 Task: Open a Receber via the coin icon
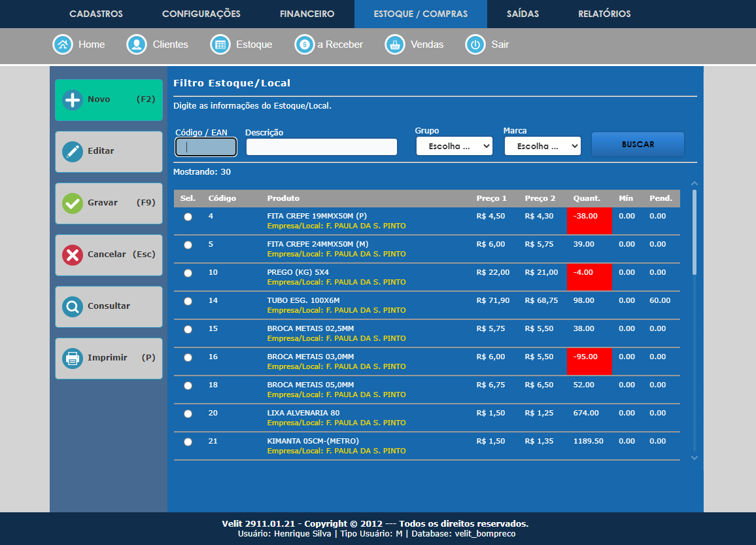(305, 44)
